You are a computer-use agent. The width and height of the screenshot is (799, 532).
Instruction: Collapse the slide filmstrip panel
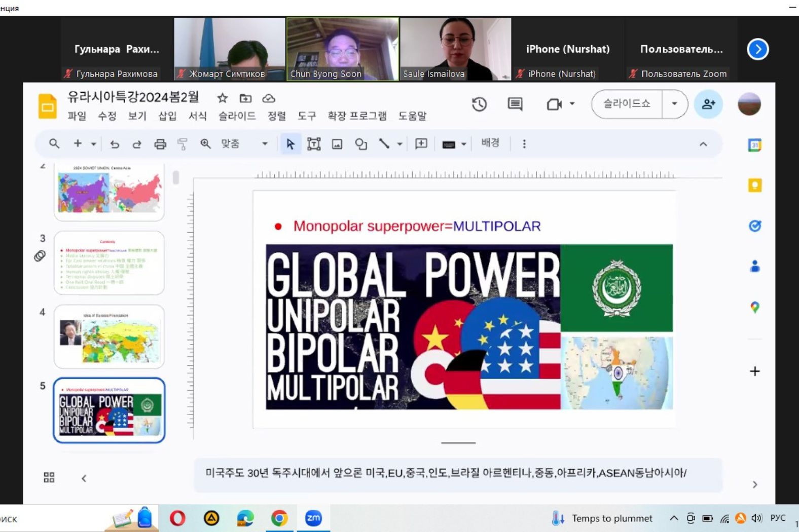pos(84,478)
